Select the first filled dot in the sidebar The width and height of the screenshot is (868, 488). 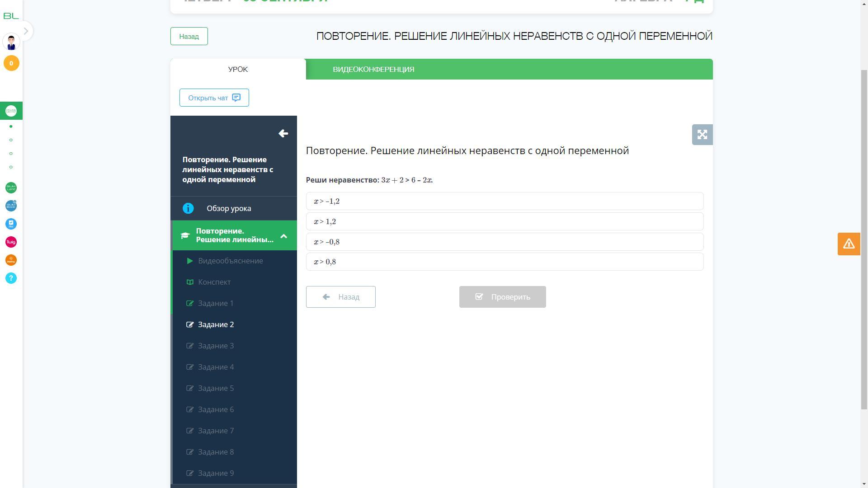click(x=11, y=127)
